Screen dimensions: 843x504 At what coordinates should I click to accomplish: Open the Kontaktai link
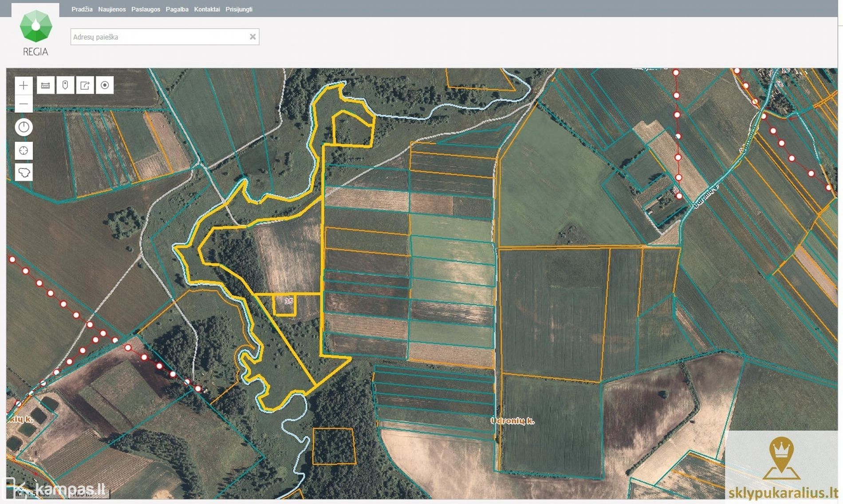[207, 9]
